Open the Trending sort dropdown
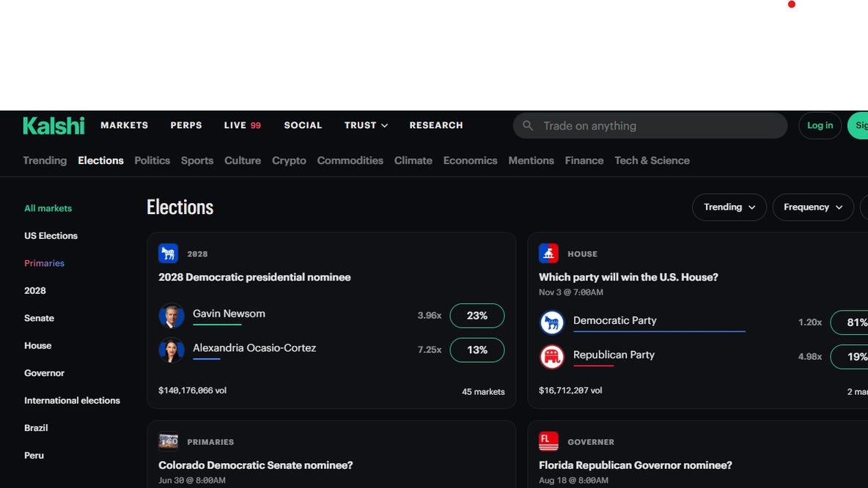The width and height of the screenshot is (868, 488). click(x=729, y=207)
